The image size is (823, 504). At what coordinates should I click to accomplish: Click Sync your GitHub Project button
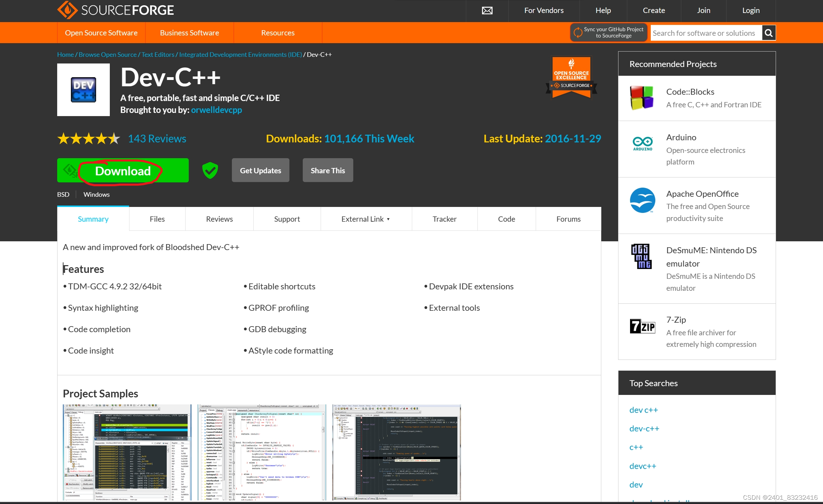pyautogui.click(x=609, y=33)
